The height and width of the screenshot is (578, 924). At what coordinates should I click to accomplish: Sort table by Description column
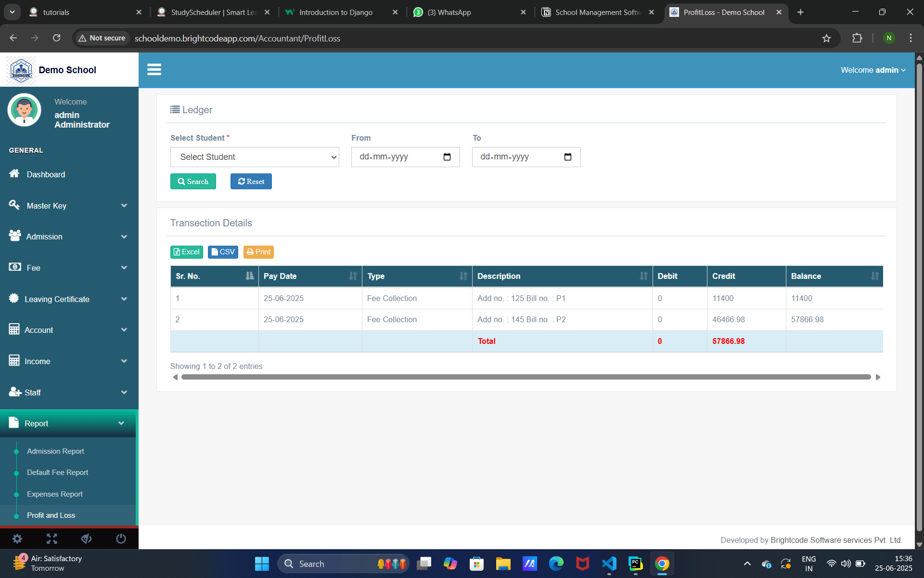(x=563, y=276)
